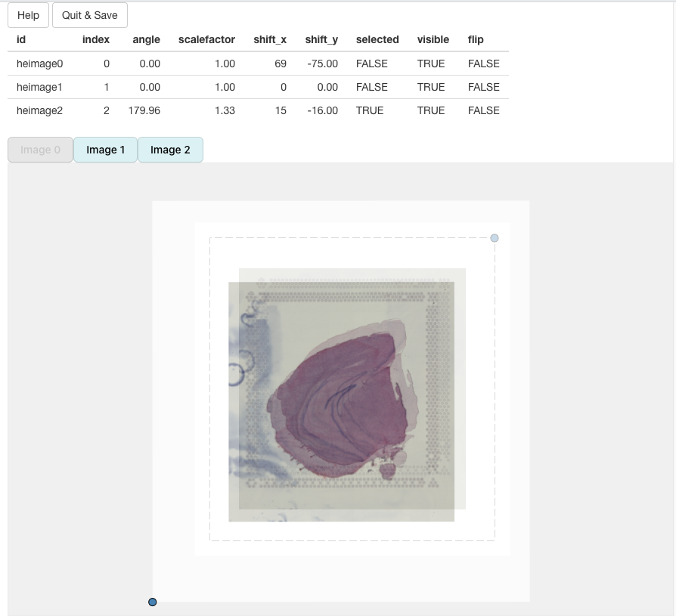
Task: Switch to the Image 2 tab
Action: tap(170, 150)
